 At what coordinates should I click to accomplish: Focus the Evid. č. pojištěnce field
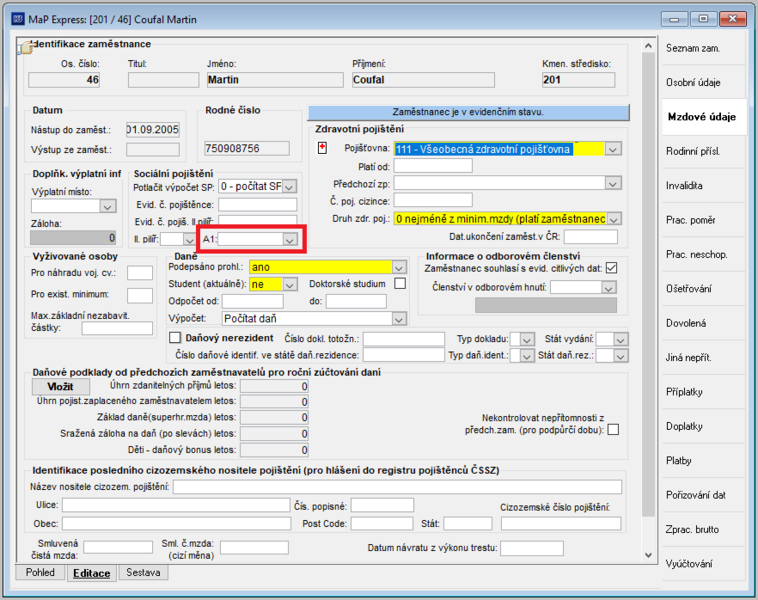(258, 205)
